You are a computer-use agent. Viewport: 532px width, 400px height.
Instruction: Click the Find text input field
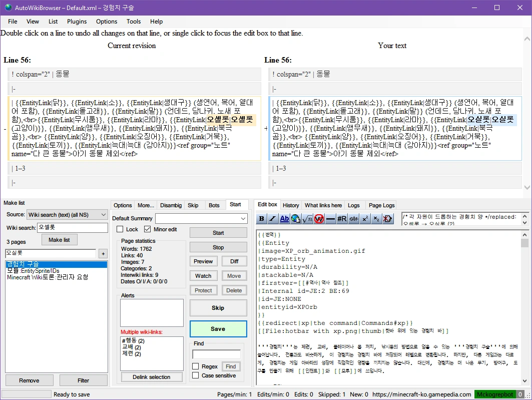coord(217,354)
